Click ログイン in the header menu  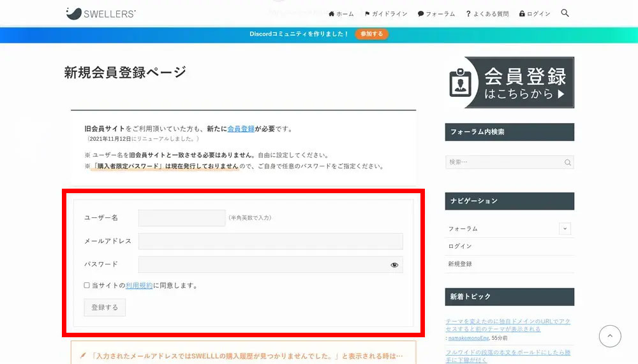[x=535, y=14]
